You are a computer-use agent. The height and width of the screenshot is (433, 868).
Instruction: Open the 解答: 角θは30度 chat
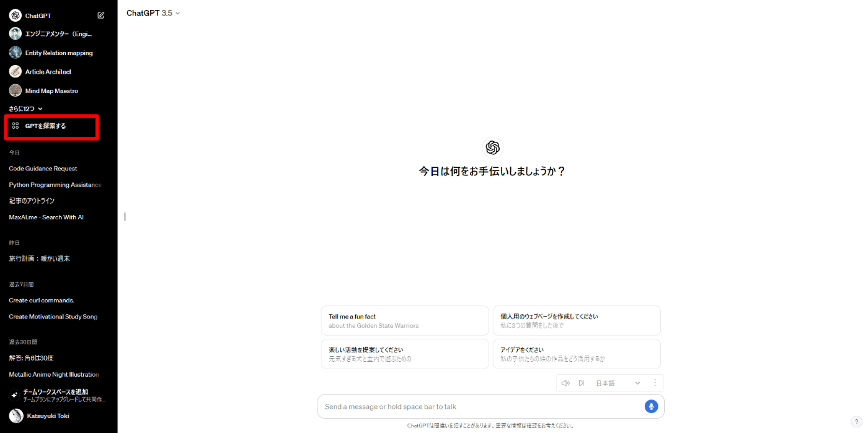click(31, 358)
